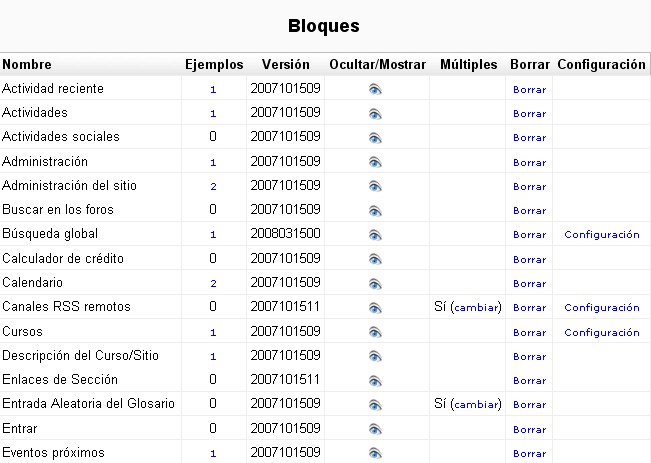Click cambiar for Canales RSS remotos

point(476,308)
